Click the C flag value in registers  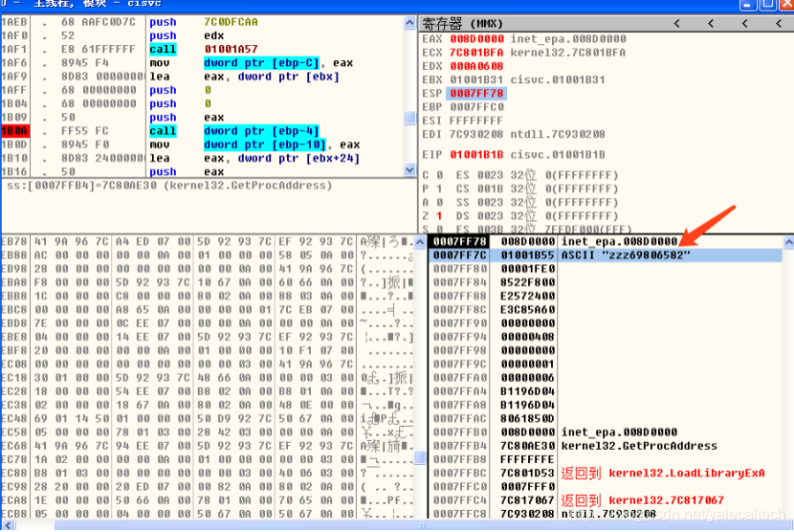(x=439, y=175)
